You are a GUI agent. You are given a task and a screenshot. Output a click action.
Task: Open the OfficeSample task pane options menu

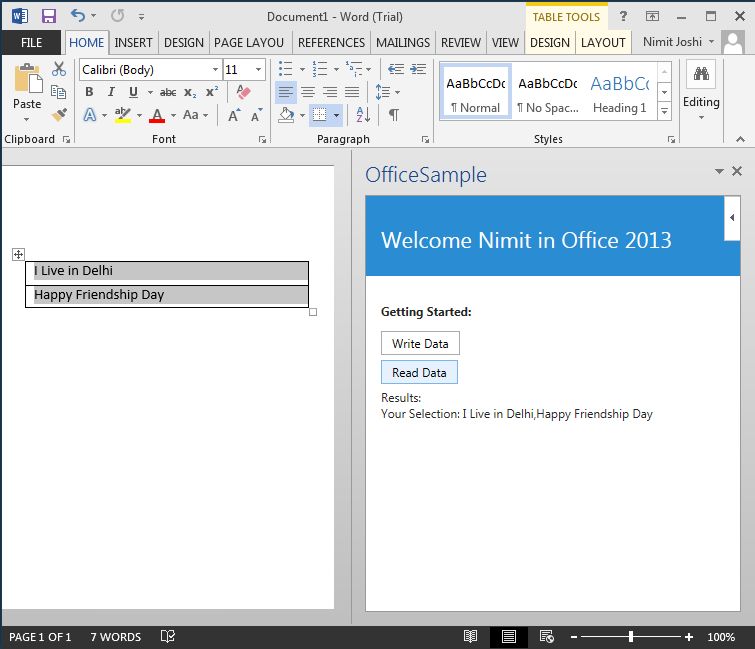tap(719, 171)
